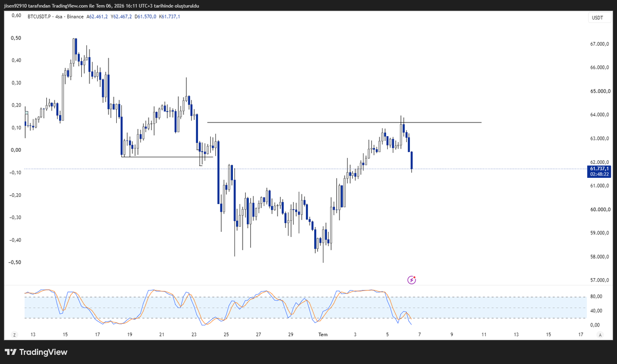Click the 60.000,0 price axis label
The height and width of the screenshot is (364, 617).
click(600, 210)
